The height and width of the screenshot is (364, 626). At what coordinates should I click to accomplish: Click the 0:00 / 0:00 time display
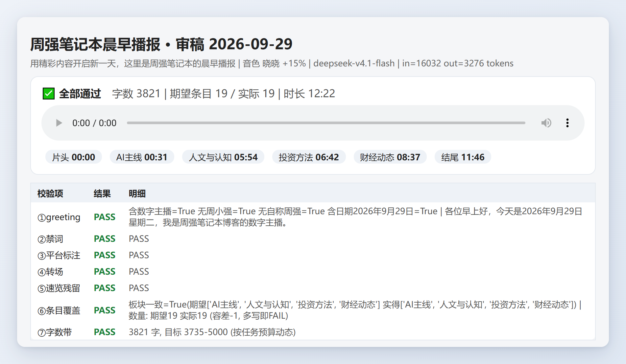[94, 123]
